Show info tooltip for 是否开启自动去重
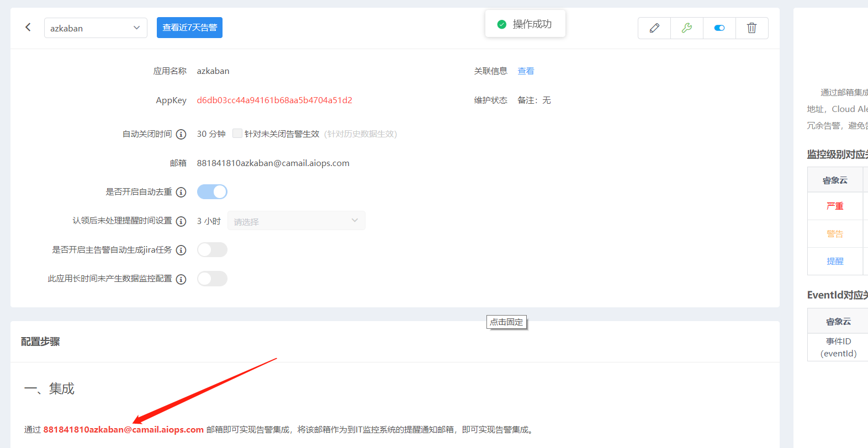This screenshot has height=448, width=868. coord(181,192)
